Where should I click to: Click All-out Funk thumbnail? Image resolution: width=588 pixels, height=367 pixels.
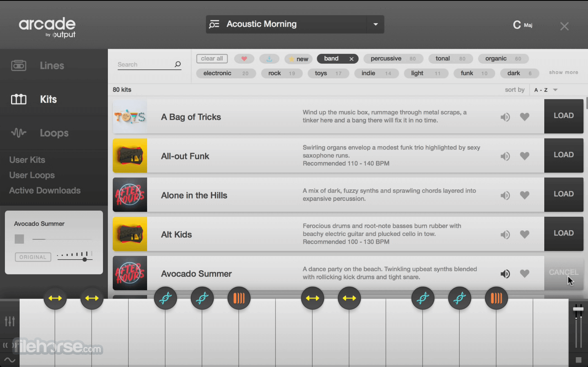[130, 156]
